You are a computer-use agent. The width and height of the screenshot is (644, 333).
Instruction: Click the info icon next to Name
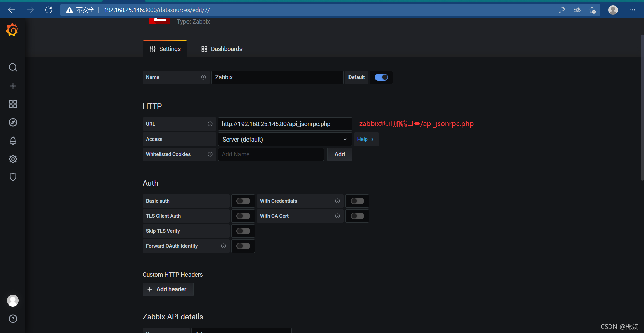click(x=203, y=77)
